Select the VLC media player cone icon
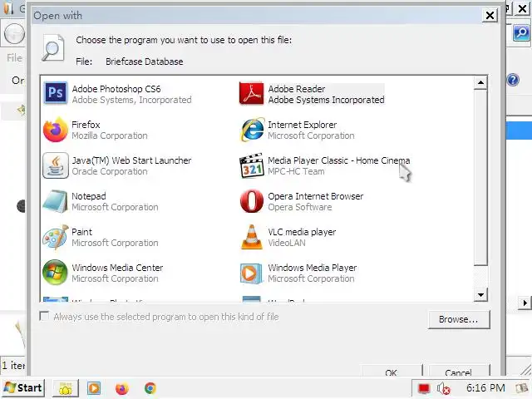Screen dimensions: 532x399 coord(251,237)
